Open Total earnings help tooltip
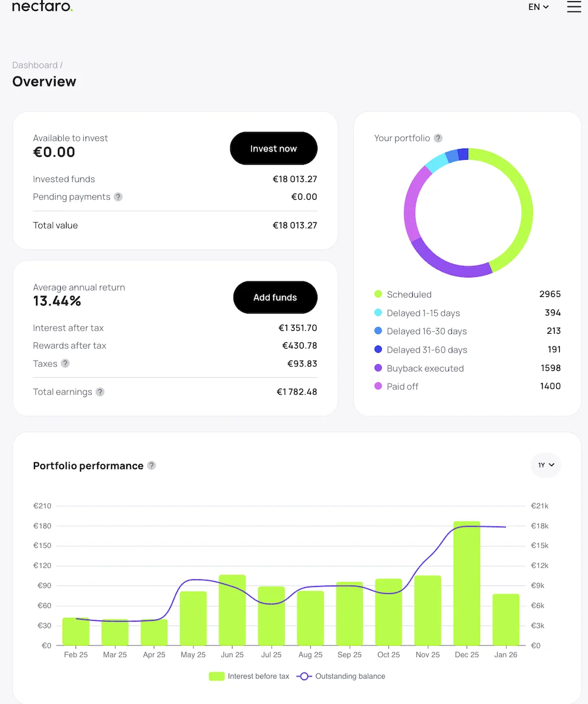The image size is (588, 704). tap(100, 392)
